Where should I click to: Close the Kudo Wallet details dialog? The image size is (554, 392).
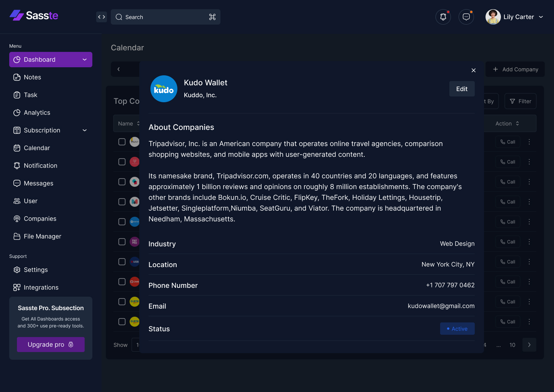pyautogui.click(x=474, y=70)
